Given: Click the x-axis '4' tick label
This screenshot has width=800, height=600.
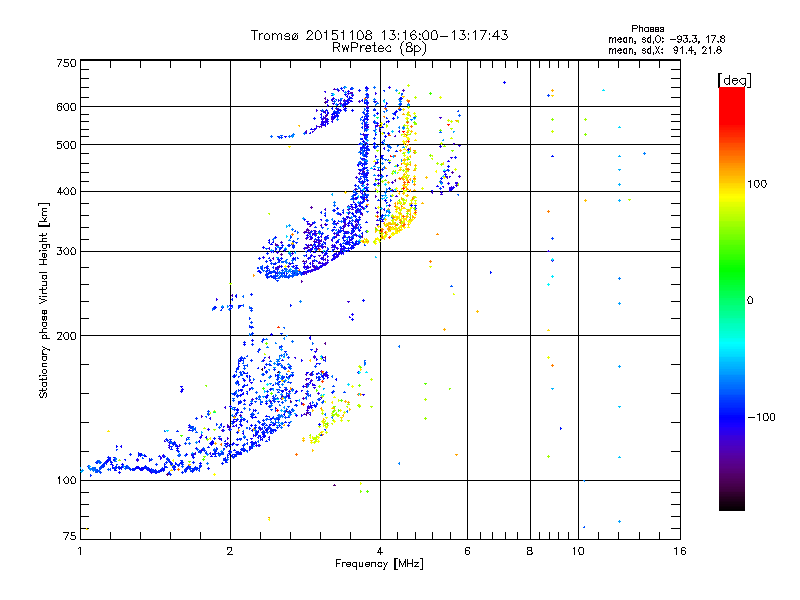Looking at the screenshot, I should click(380, 551).
